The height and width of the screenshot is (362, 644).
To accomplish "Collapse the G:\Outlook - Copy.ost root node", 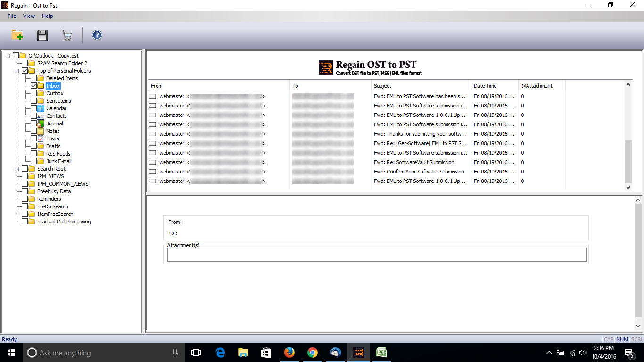I will click(8, 56).
